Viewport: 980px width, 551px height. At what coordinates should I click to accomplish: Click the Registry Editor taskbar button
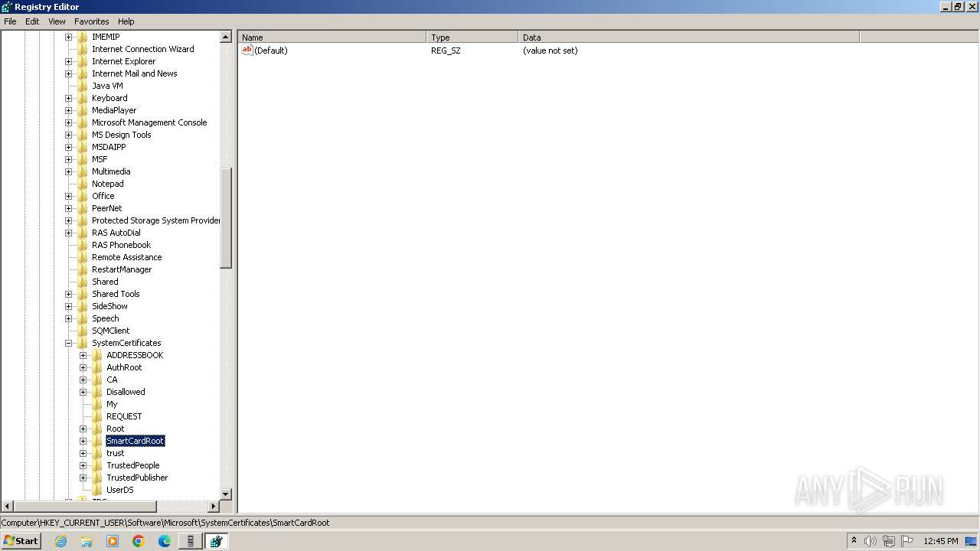(x=216, y=541)
